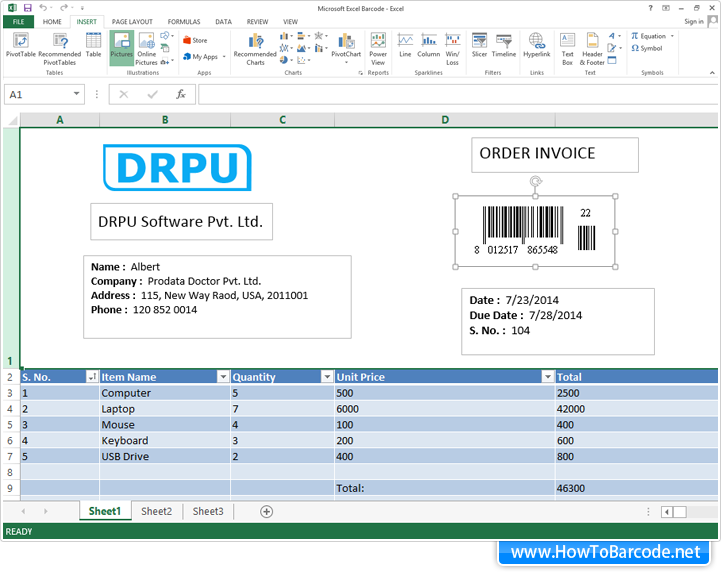Switch to Sheet3
721x572 pixels.
(x=208, y=511)
